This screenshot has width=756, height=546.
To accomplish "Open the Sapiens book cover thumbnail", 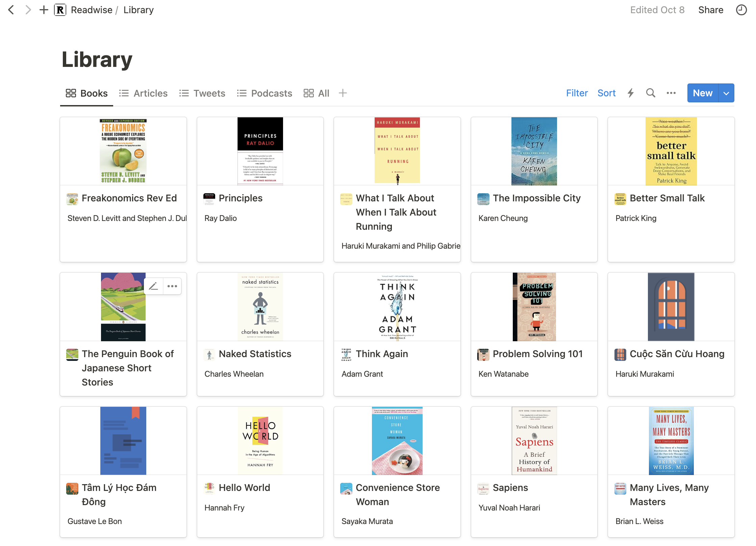I will 534,441.
